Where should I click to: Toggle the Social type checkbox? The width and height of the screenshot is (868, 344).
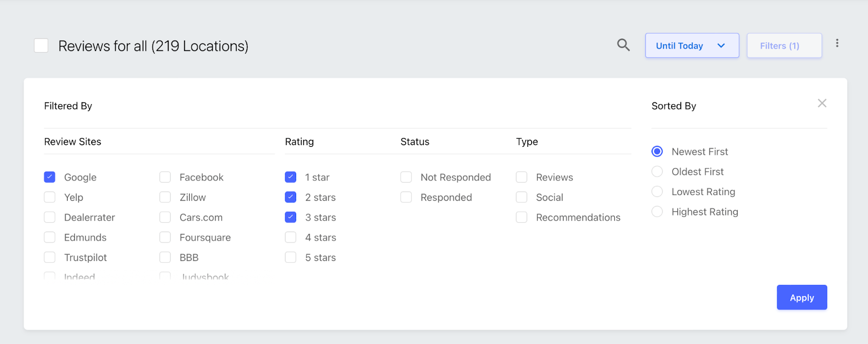522,197
